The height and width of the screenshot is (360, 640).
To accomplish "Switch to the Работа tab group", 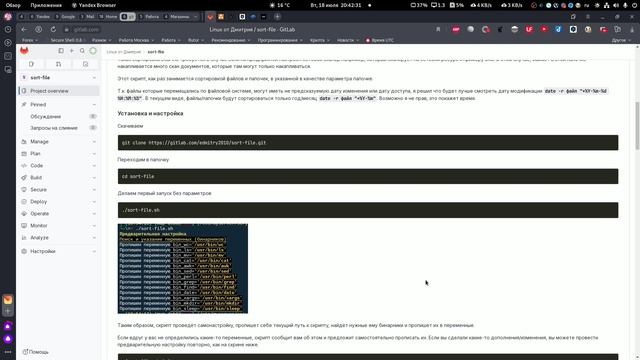I will (x=149, y=17).
